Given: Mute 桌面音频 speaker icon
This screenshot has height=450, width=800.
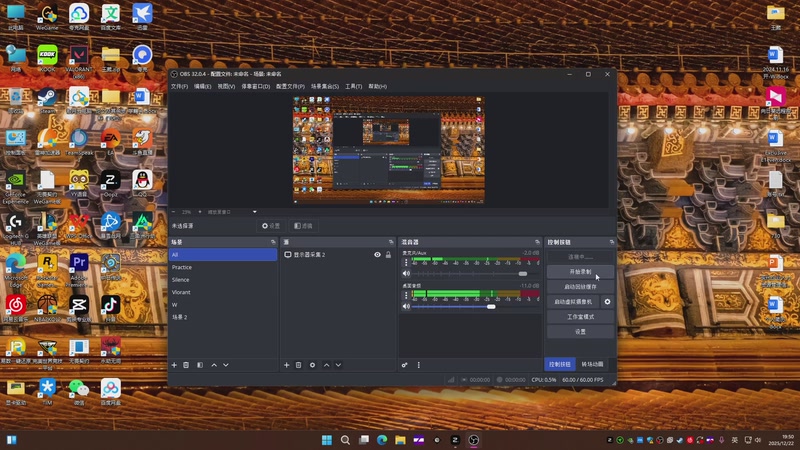Looking at the screenshot, I should click(406, 306).
